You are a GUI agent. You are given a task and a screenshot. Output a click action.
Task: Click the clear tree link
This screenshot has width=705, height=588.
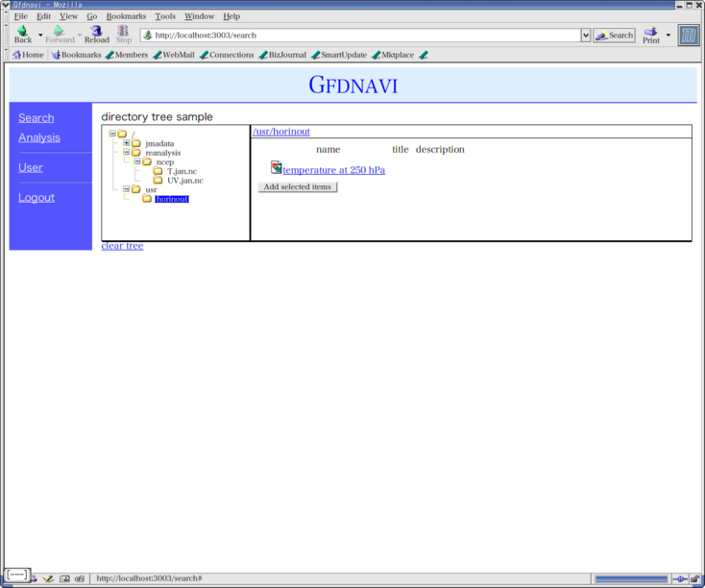tap(122, 246)
